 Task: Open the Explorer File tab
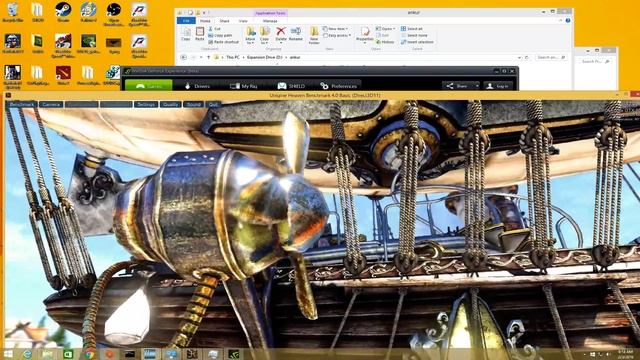pyautogui.click(x=186, y=20)
